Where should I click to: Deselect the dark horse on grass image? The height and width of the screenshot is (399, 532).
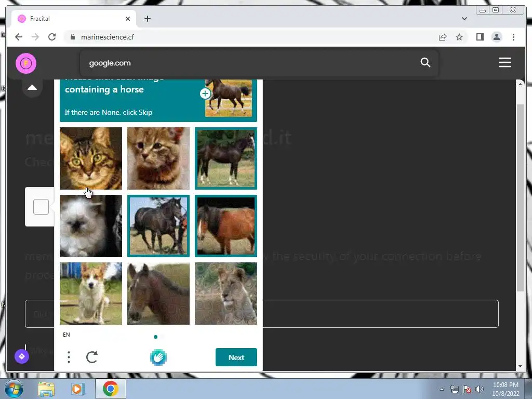pos(225,158)
